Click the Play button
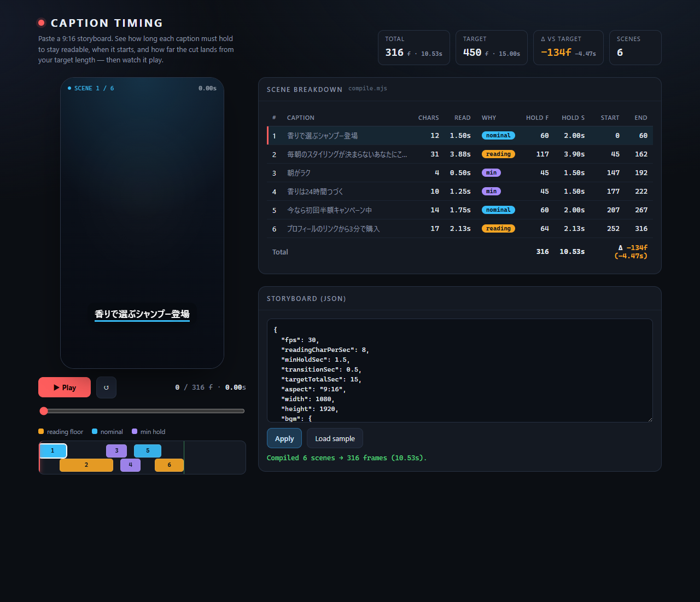This screenshot has height=602, width=700. coord(65,387)
